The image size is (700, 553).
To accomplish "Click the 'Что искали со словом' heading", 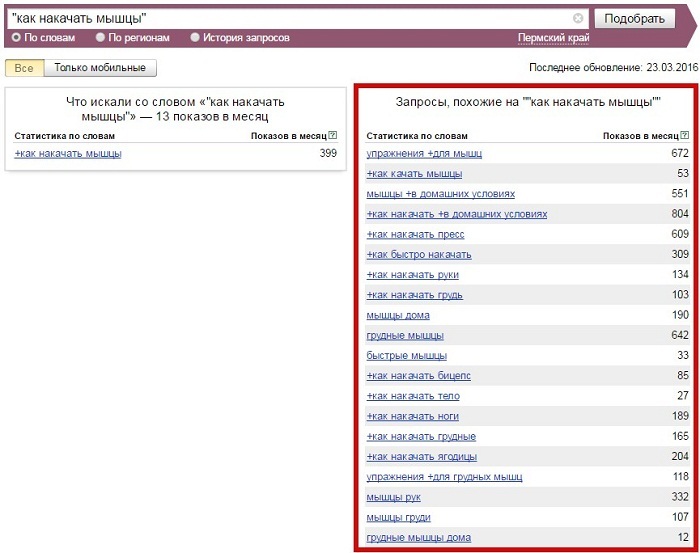I will coord(175,109).
